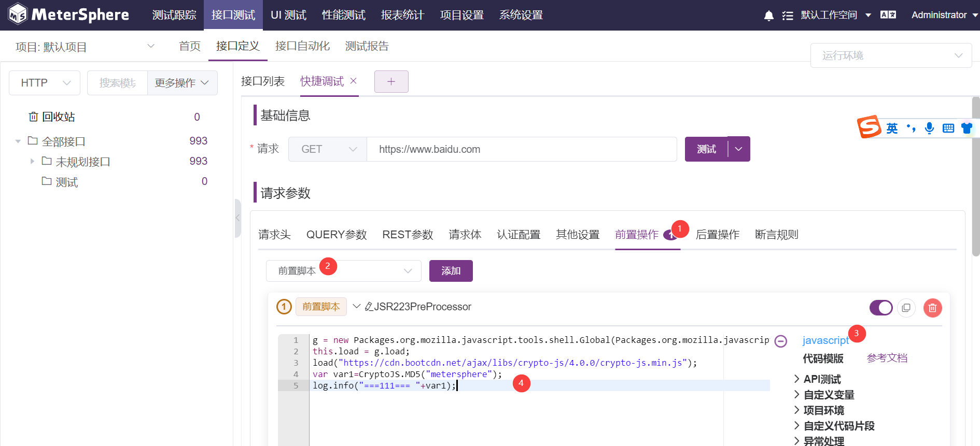Open the 请求头 tab

click(275, 235)
